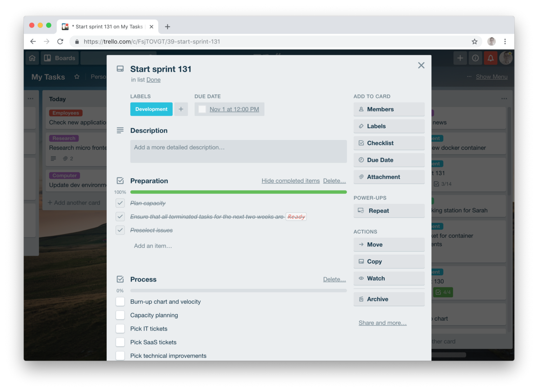Screen dimensions: 538x392
Task: Click the red Ready label text
Action: click(x=296, y=217)
